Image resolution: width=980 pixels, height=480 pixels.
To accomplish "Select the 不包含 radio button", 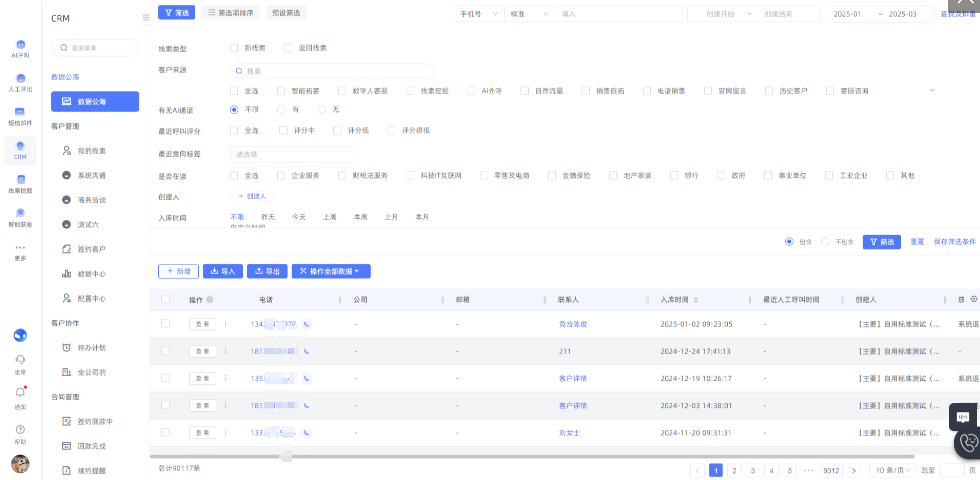I will [825, 242].
